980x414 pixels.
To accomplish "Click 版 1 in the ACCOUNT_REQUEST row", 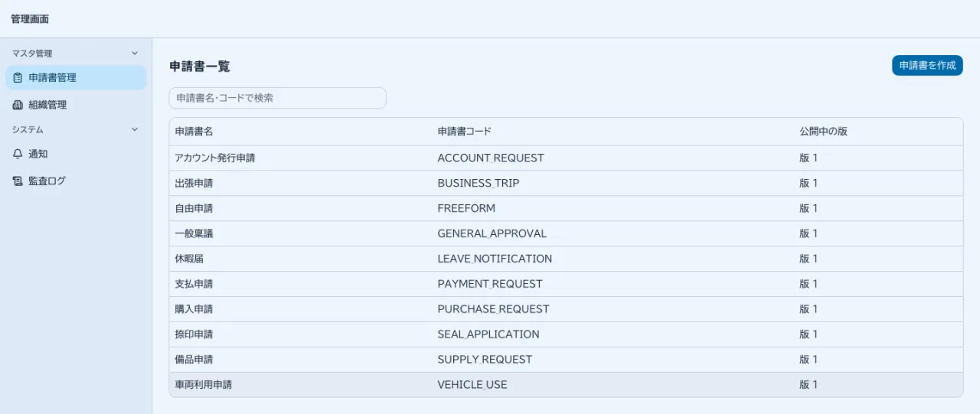I will click(x=808, y=158).
